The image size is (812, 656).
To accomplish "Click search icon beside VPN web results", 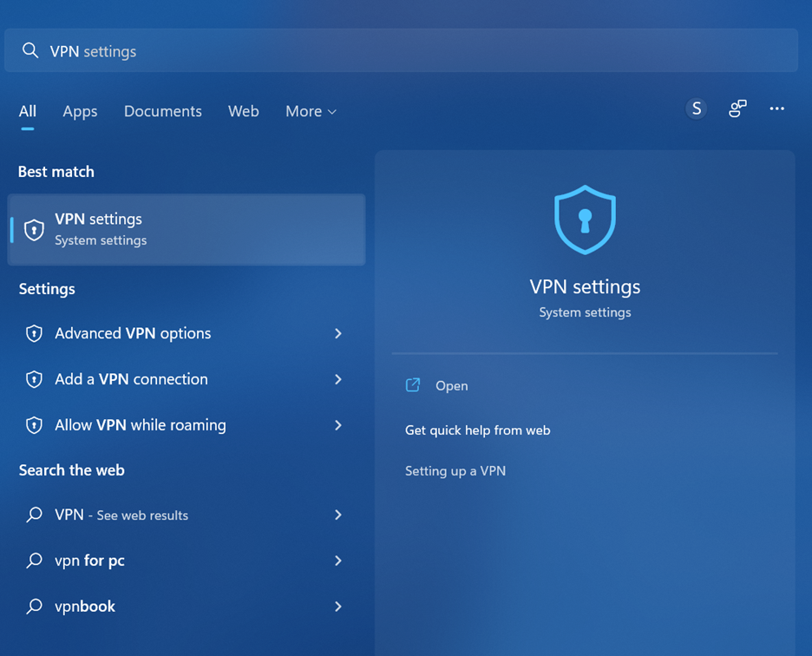I will pos(34,515).
